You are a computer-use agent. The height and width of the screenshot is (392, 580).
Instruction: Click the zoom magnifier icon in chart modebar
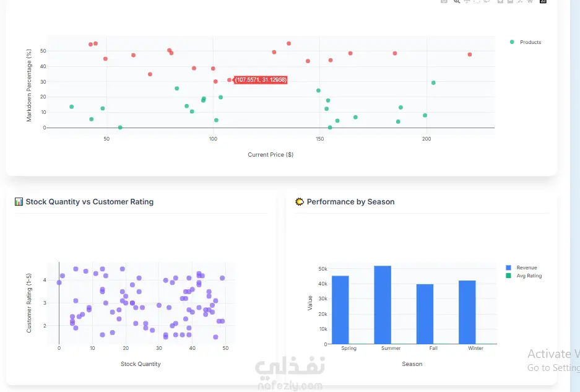[457, 1]
